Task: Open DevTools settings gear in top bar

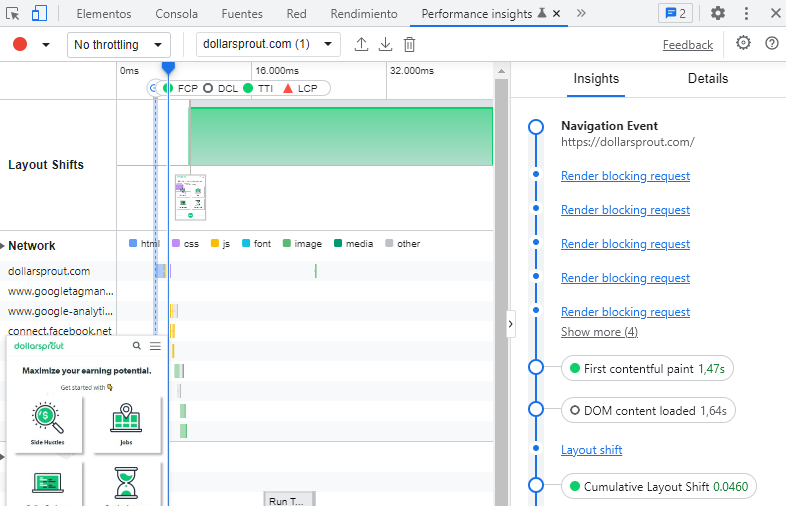Action: click(718, 14)
